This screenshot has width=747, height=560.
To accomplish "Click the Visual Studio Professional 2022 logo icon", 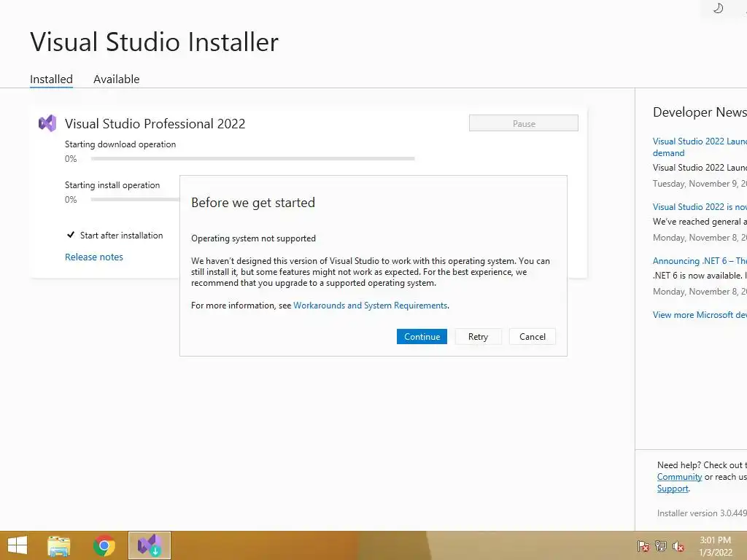I will point(47,123).
